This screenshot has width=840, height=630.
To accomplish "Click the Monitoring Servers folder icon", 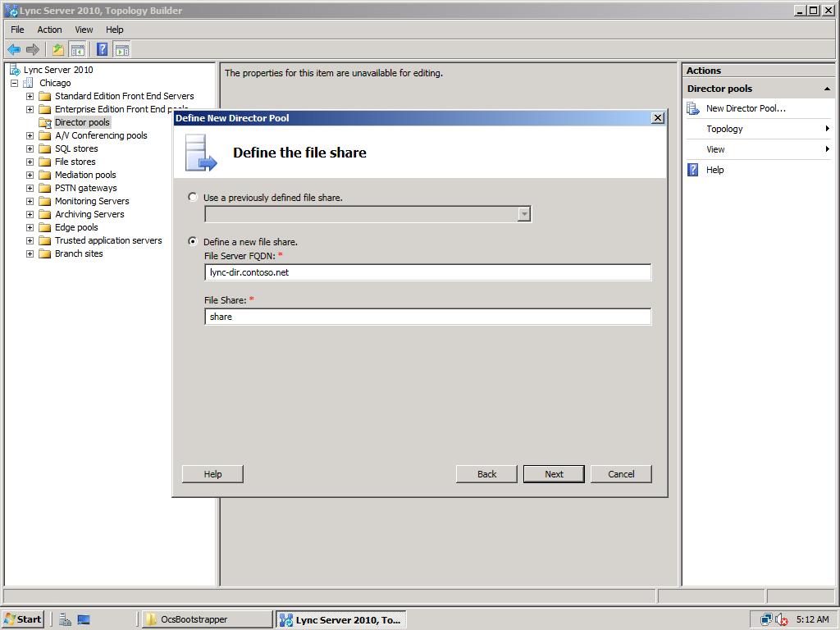I will (46, 202).
